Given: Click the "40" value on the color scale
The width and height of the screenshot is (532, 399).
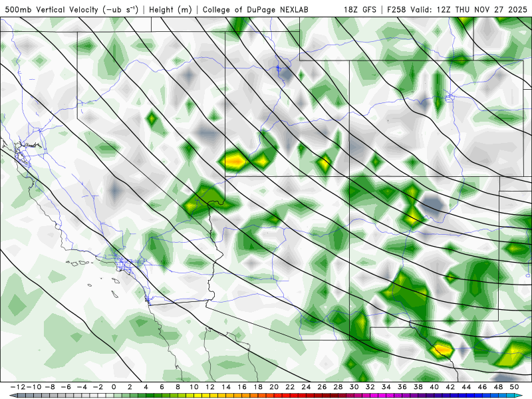Looking at the screenshot, I should coord(435,387).
